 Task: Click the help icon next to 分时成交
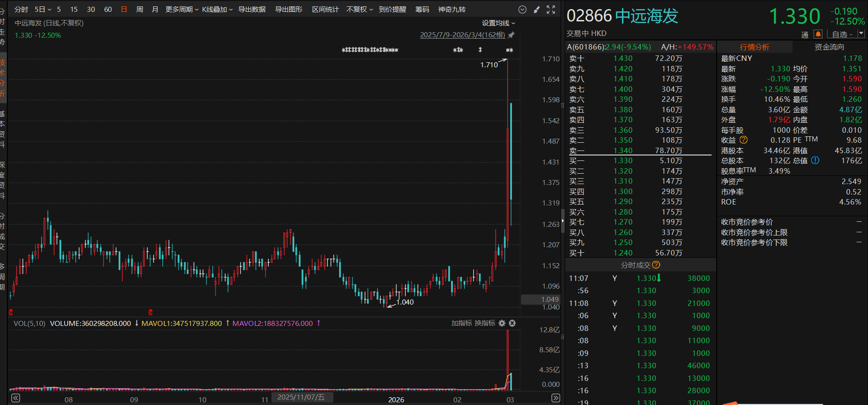click(656, 265)
